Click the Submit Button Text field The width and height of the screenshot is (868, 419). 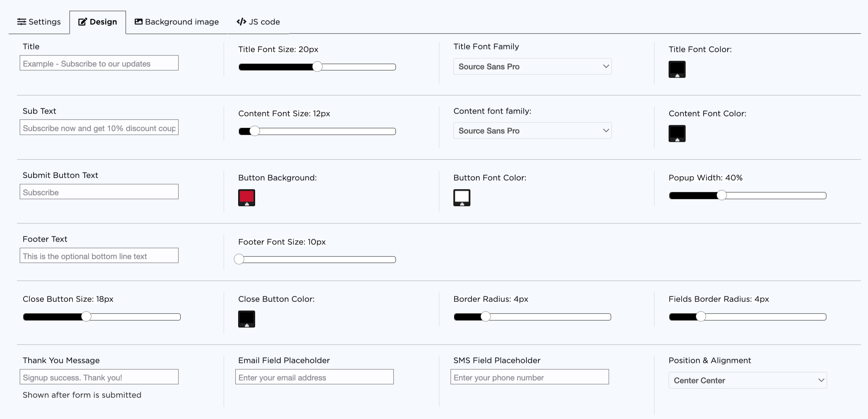point(99,192)
